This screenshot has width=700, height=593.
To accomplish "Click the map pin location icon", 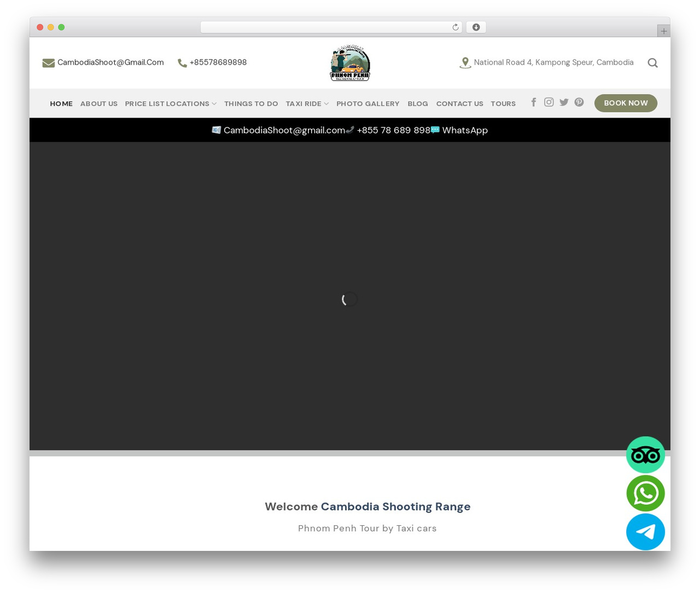I will coord(465,63).
